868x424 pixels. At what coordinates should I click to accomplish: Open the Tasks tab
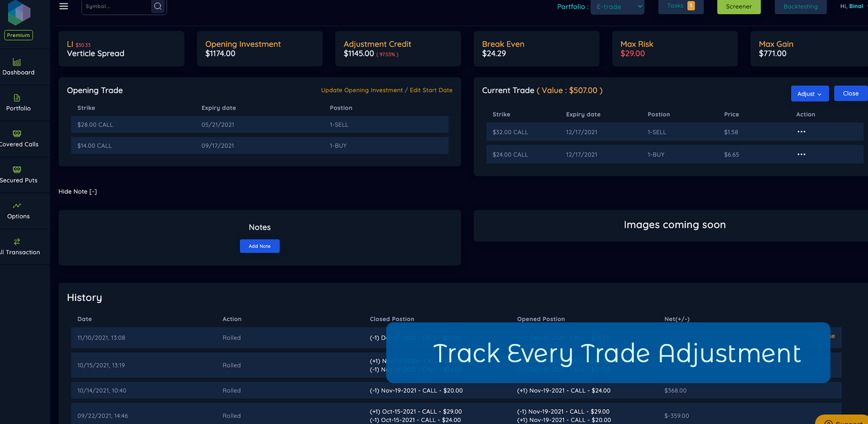(680, 6)
